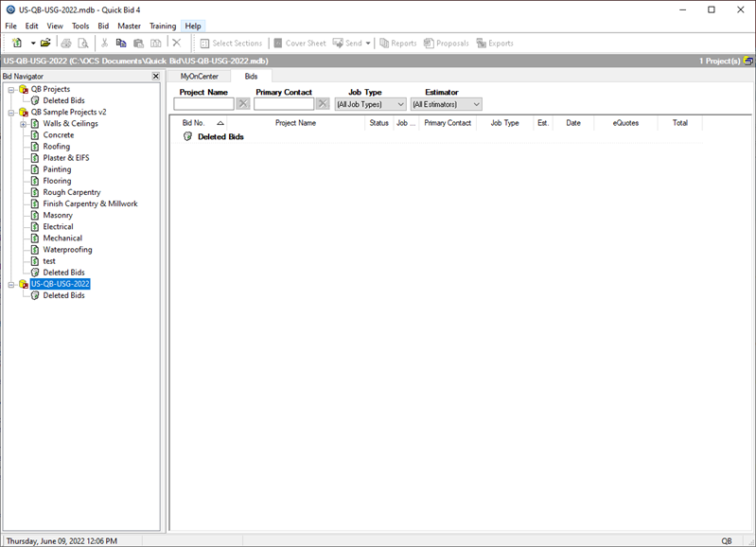Image resolution: width=756 pixels, height=547 pixels.
Task: Switch to the Bids tab
Action: pyautogui.click(x=251, y=77)
